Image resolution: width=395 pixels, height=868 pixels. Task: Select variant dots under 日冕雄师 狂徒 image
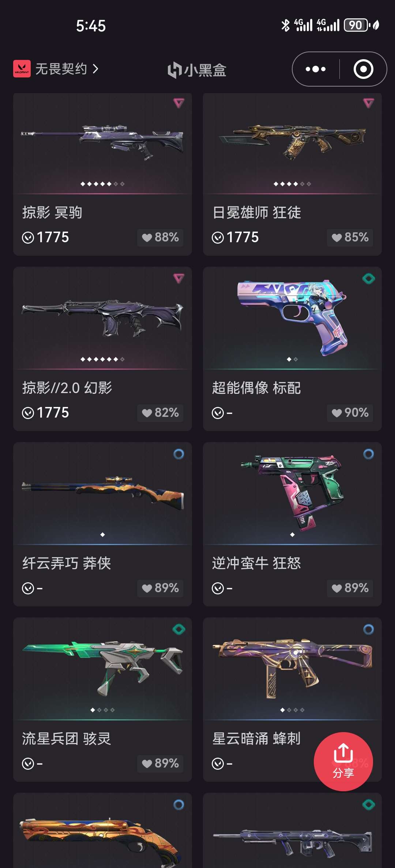pos(292,184)
